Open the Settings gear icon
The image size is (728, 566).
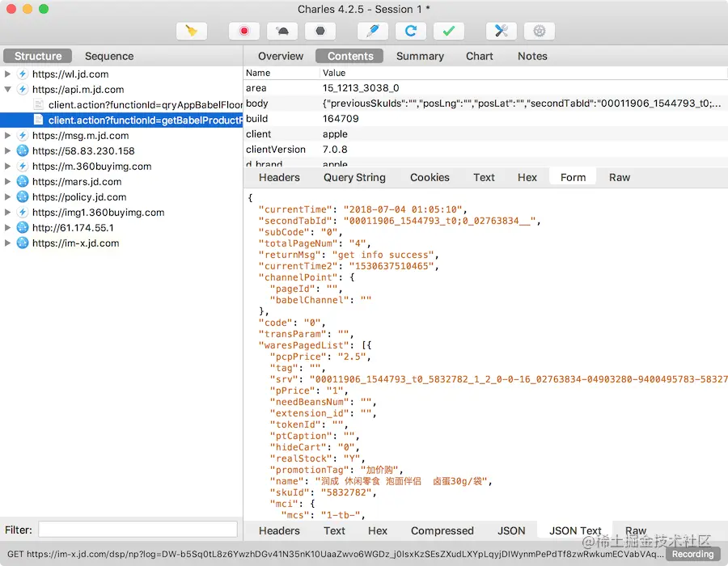(x=539, y=31)
